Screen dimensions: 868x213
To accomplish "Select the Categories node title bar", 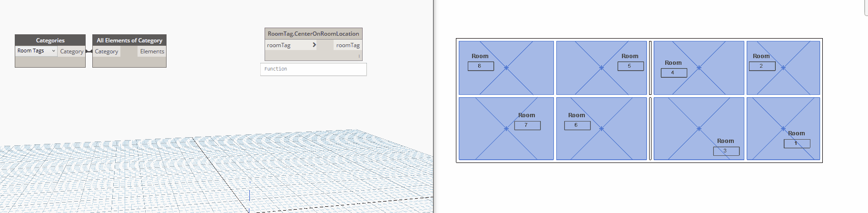I will click(x=50, y=41).
